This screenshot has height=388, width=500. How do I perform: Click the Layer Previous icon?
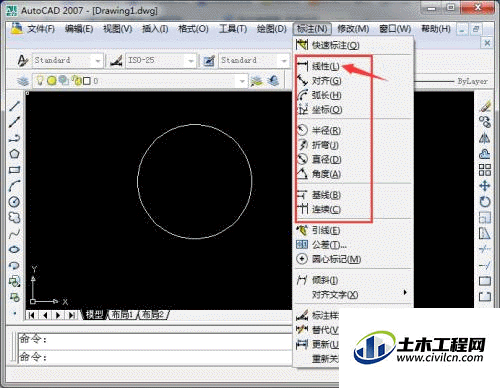click(273, 81)
